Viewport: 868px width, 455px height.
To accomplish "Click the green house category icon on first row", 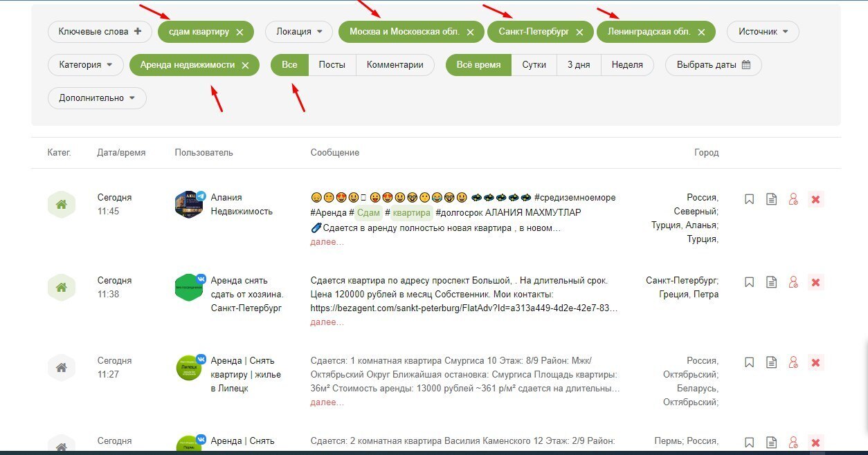I will (x=61, y=203).
